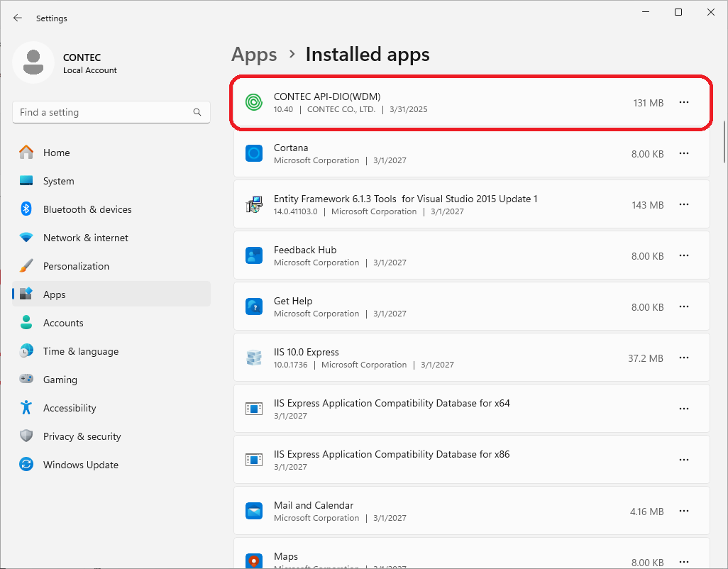The image size is (728, 569).
Task: Click the Entity Framework Tools icon
Action: tap(254, 204)
